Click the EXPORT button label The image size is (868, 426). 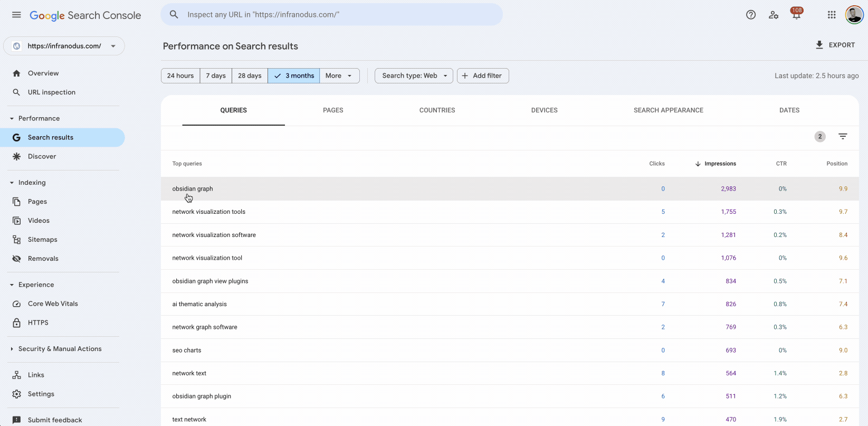coord(842,45)
